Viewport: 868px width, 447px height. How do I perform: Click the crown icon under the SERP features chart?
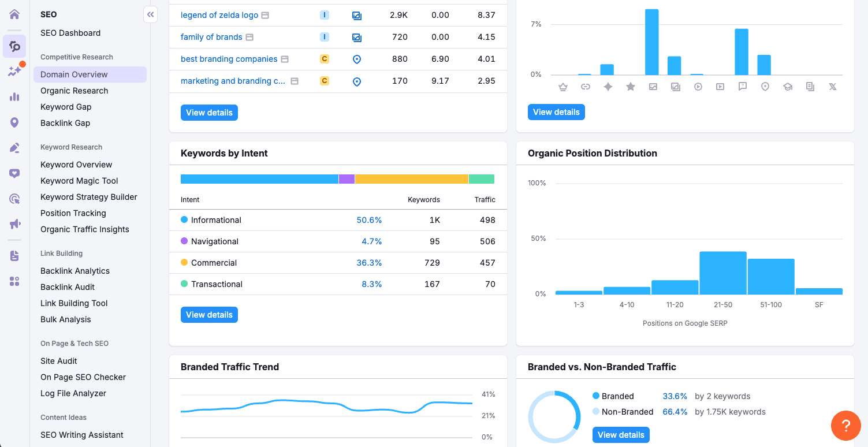click(x=563, y=87)
